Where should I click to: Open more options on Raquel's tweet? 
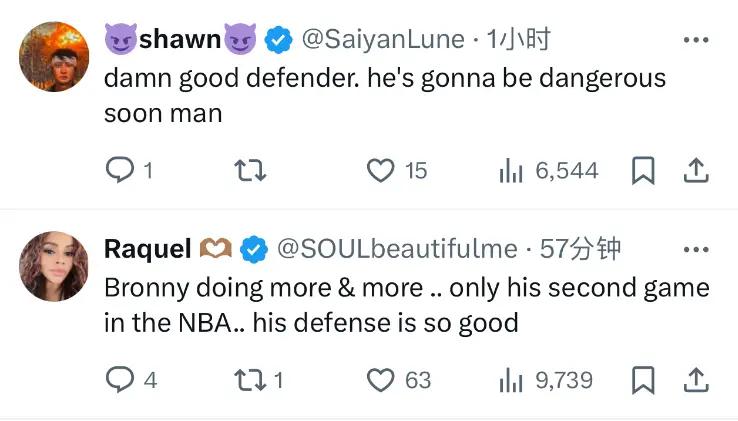(695, 249)
